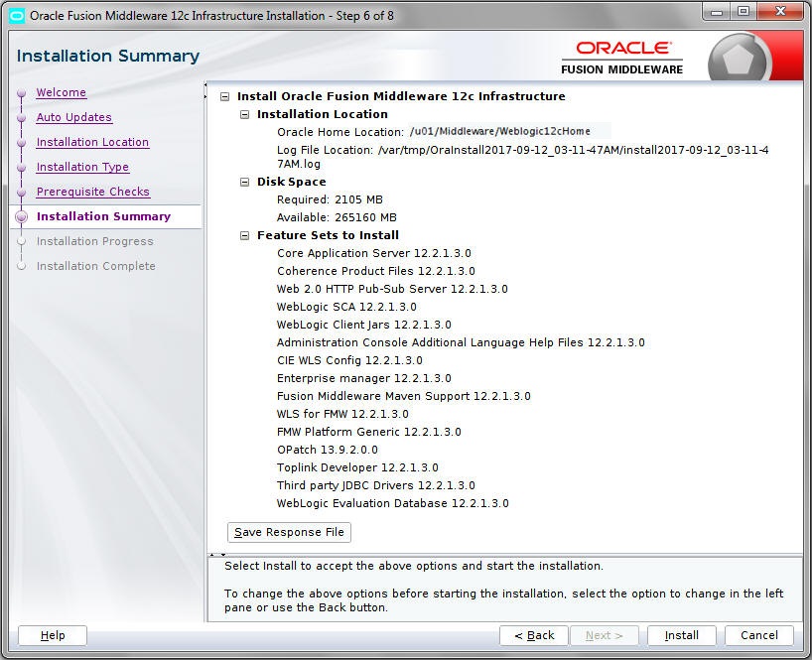Jump to the Installation Location step
The image size is (812, 660).
tap(92, 142)
